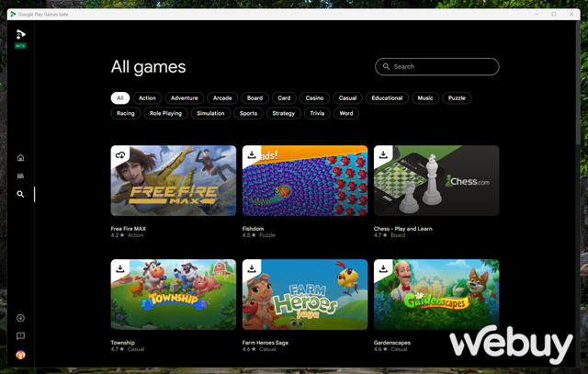The width and height of the screenshot is (588, 374).
Task: Click the download icon on Fishdom
Action: pos(252,155)
